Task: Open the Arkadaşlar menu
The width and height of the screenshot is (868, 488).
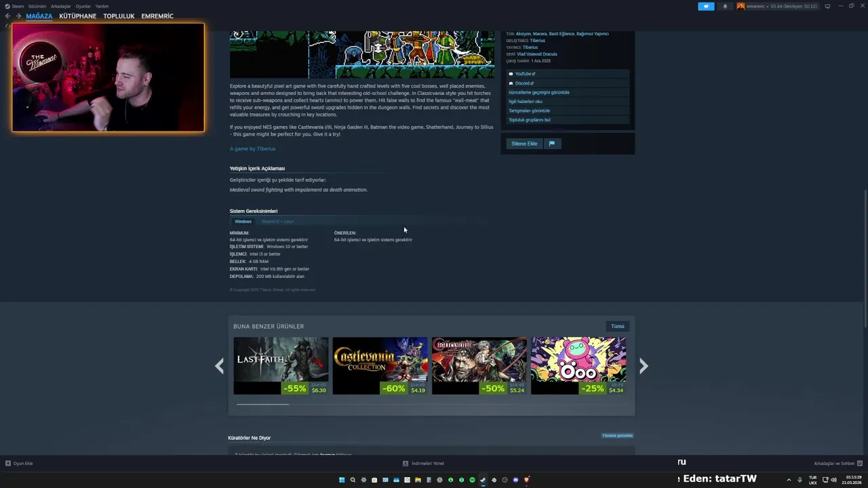Action: 61,6
